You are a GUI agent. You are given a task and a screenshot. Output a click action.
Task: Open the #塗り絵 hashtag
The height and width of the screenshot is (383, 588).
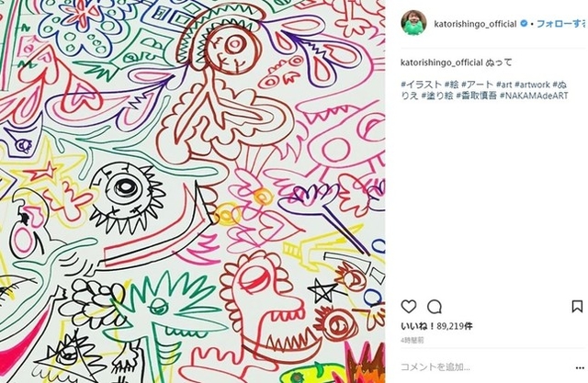click(x=437, y=96)
